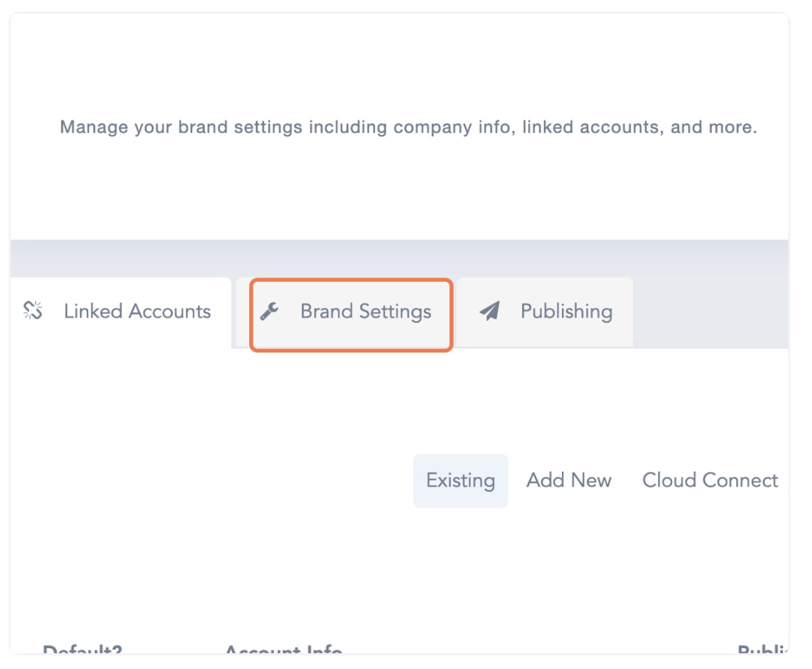Click the gray band above the tabs
This screenshot has height=669, width=812.
tap(399, 258)
